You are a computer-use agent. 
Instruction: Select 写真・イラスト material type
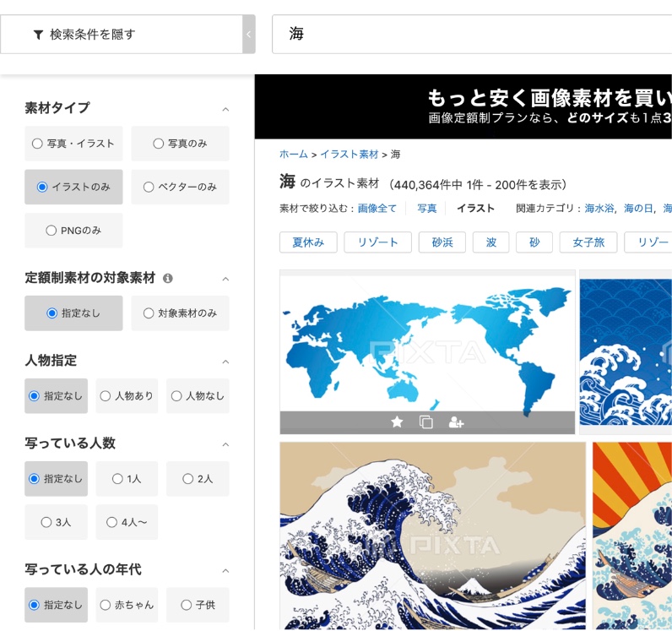(x=73, y=144)
